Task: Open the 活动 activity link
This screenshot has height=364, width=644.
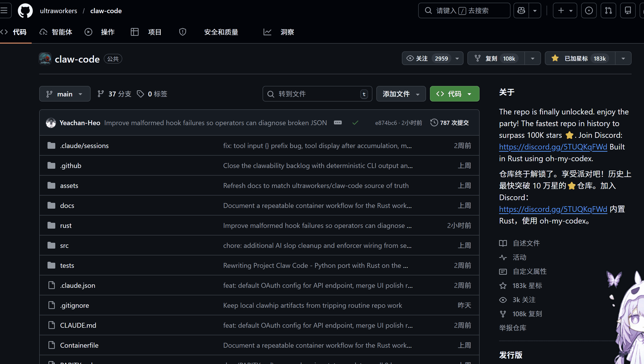Action: tap(513, 258)
